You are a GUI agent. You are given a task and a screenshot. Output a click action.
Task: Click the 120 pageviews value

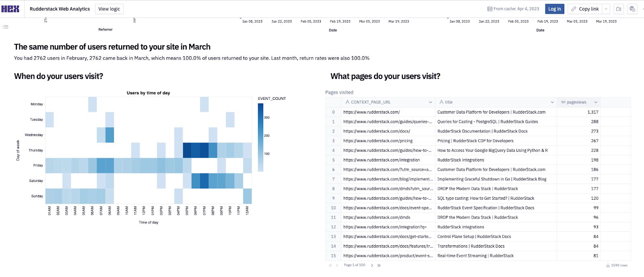594,198
